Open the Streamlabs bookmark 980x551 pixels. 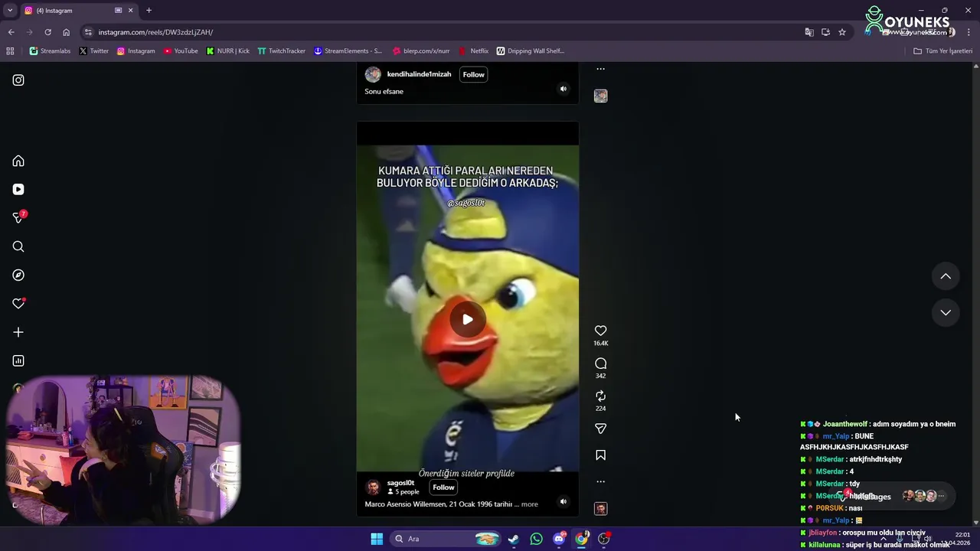pyautogui.click(x=50, y=51)
